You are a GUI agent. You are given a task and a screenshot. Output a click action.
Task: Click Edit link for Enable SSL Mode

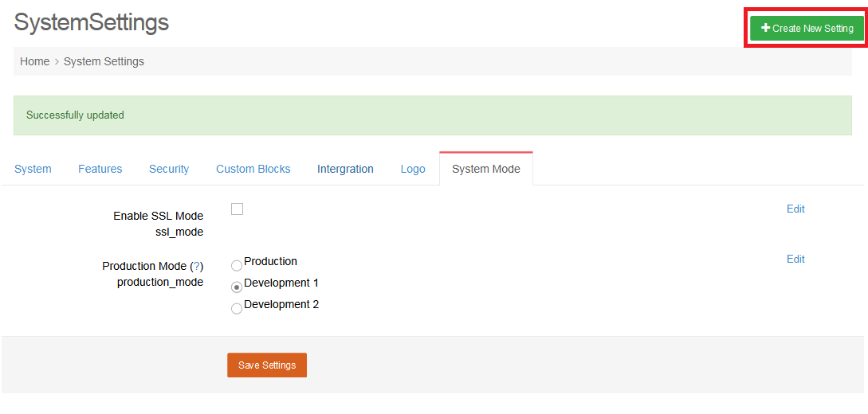coord(795,209)
